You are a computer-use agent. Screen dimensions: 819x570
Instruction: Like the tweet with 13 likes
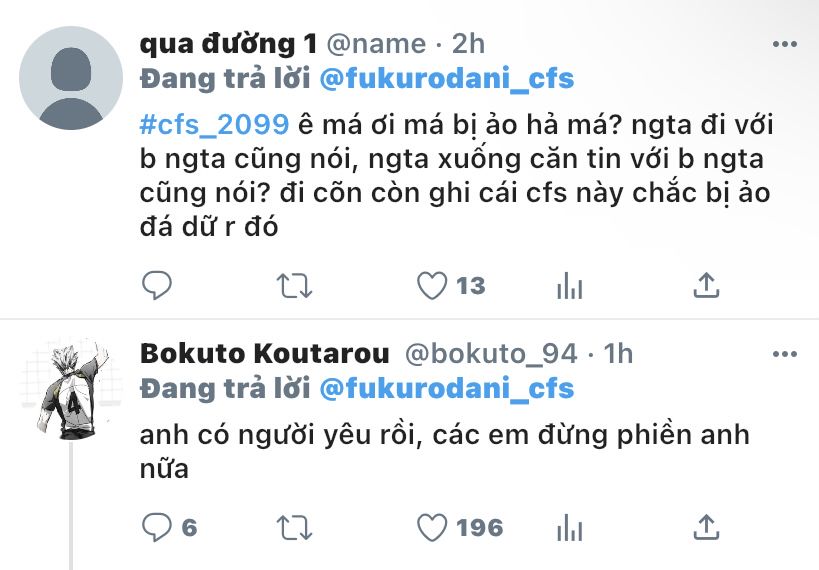432,286
